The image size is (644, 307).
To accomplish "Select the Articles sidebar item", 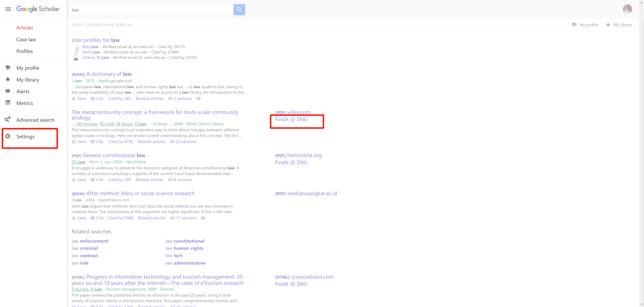I will coord(25,28).
